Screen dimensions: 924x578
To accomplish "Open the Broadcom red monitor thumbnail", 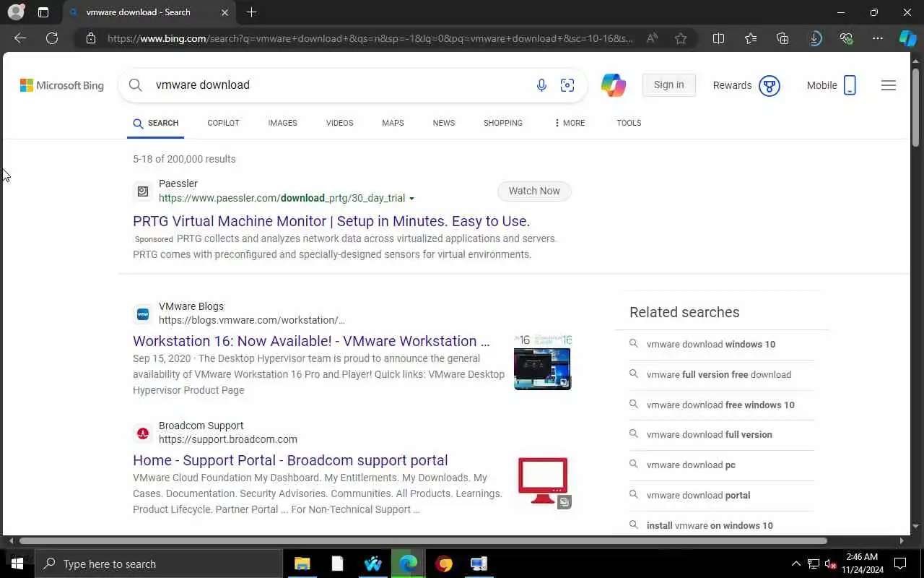I will pos(543,481).
